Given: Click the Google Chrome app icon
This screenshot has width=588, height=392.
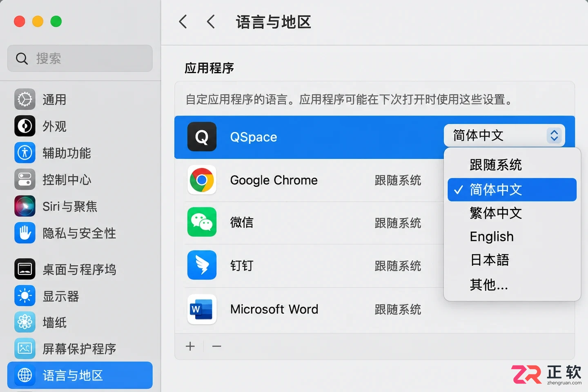Looking at the screenshot, I should coord(202,180).
